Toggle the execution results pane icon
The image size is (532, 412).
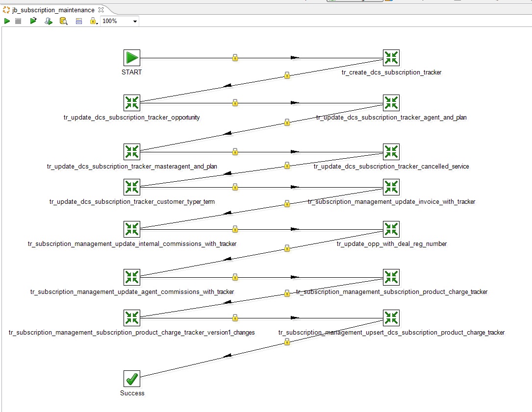pos(78,21)
